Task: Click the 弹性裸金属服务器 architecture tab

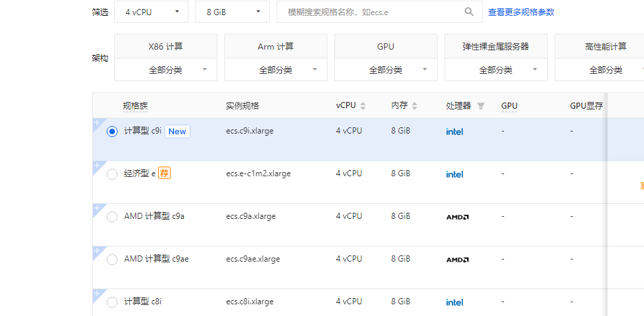Action: tap(495, 47)
